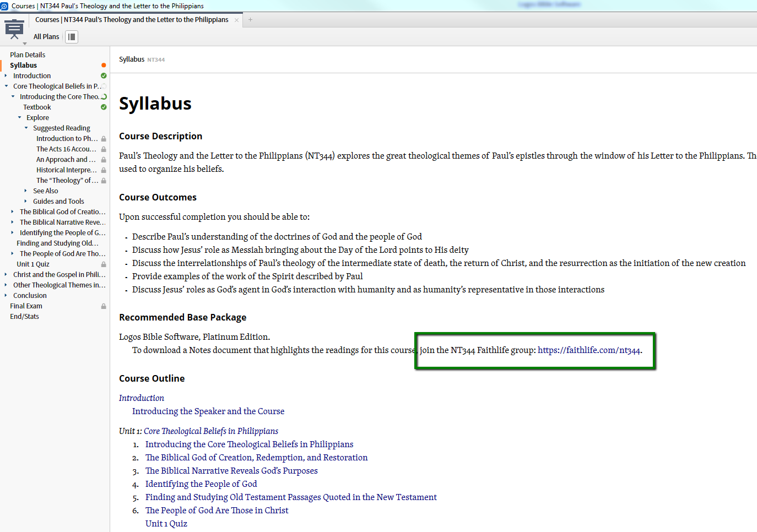Open Finding and Studying Old Testament Passages link
This screenshot has height=532, width=757.
coord(291,497)
